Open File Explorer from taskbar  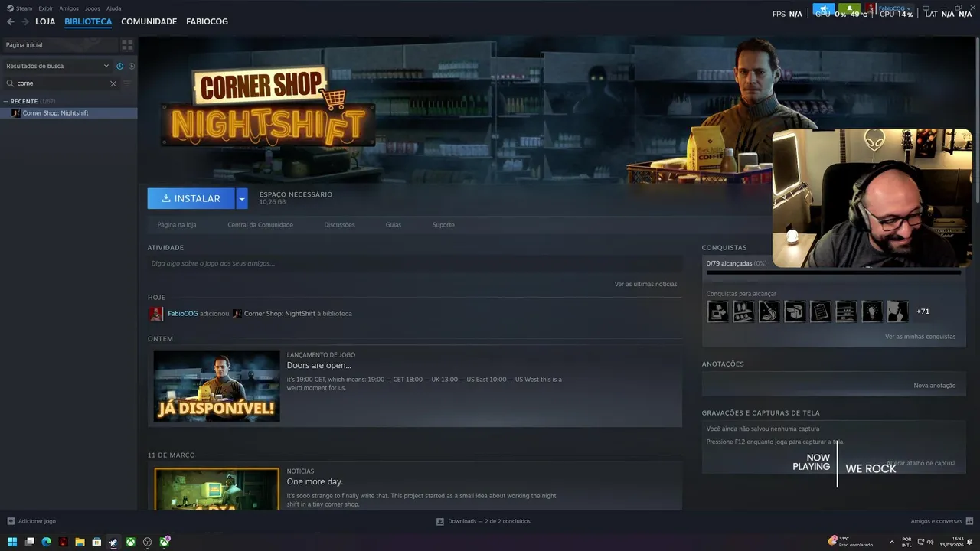click(80, 542)
